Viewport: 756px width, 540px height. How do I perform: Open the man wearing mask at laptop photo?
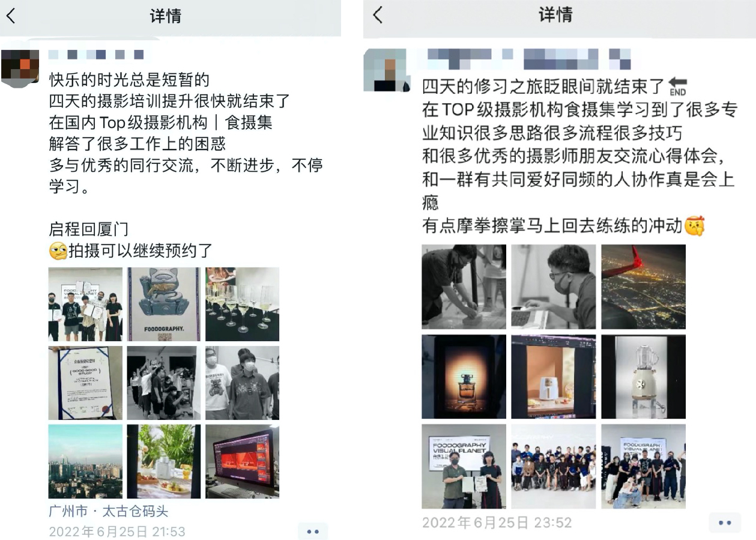tap(554, 287)
